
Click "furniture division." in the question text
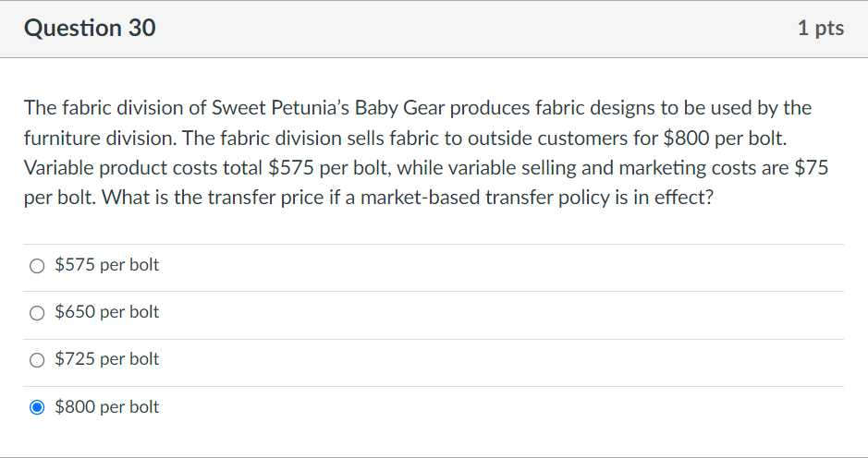tap(101, 139)
